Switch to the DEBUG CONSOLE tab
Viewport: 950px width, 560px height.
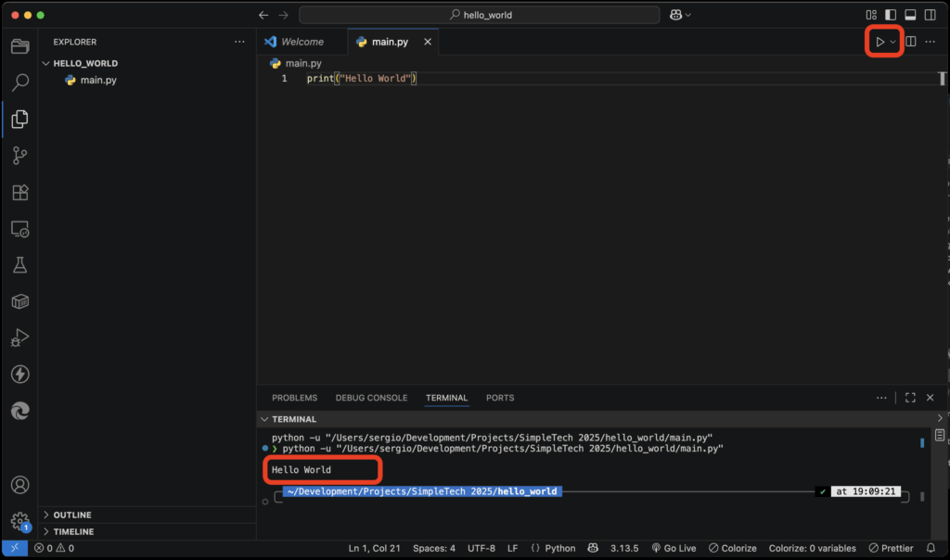[371, 398]
